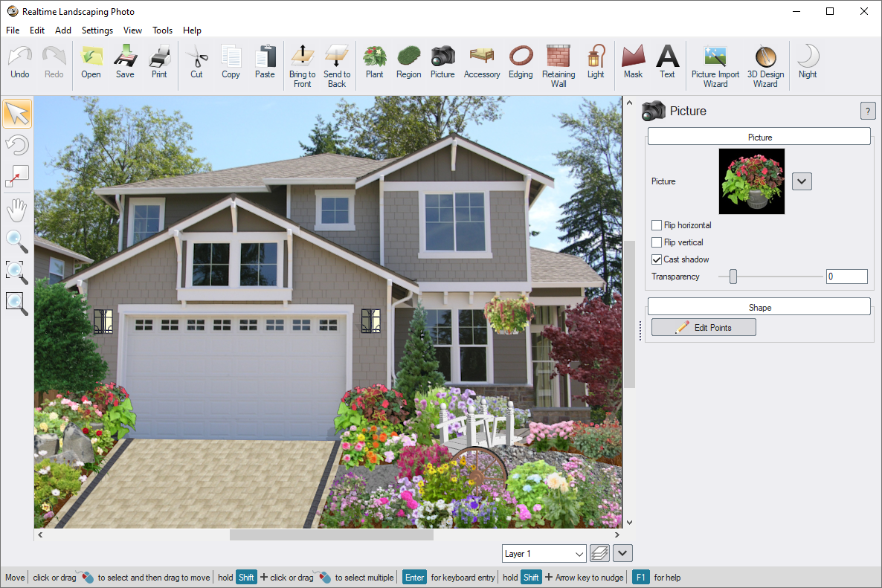Expand the layer options chevron

tap(622, 553)
